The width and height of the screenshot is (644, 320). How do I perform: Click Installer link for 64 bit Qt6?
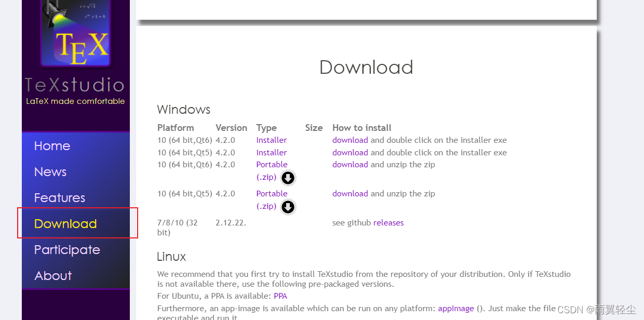point(272,140)
